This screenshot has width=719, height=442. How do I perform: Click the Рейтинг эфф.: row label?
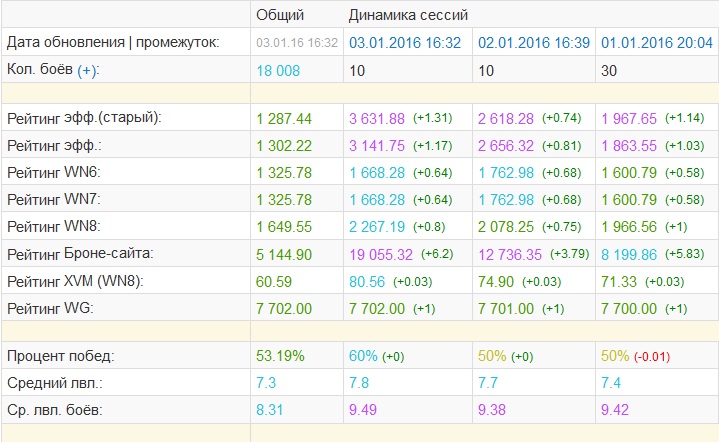pyautogui.click(x=54, y=145)
